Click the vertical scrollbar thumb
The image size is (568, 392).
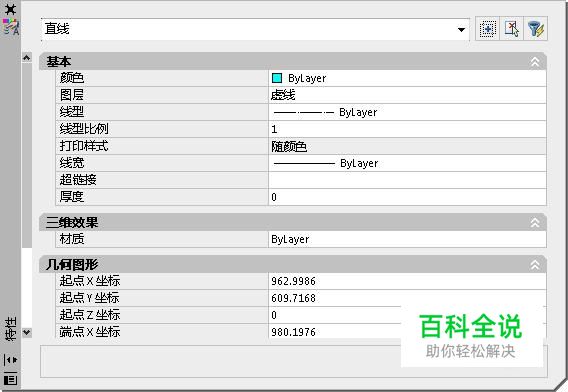pos(26,155)
